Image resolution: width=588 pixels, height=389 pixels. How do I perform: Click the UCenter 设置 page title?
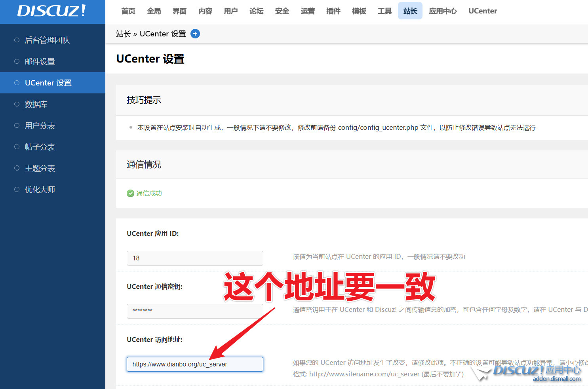pyautogui.click(x=150, y=59)
